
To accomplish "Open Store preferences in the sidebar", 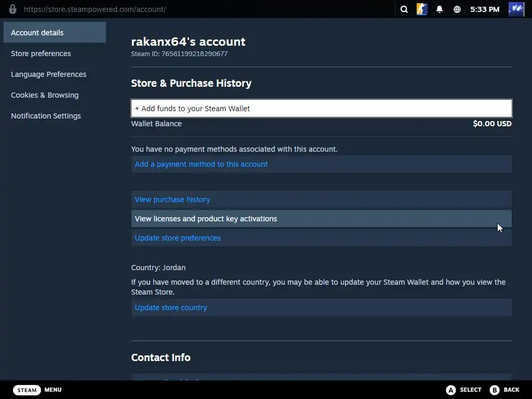I will point(41,54).
